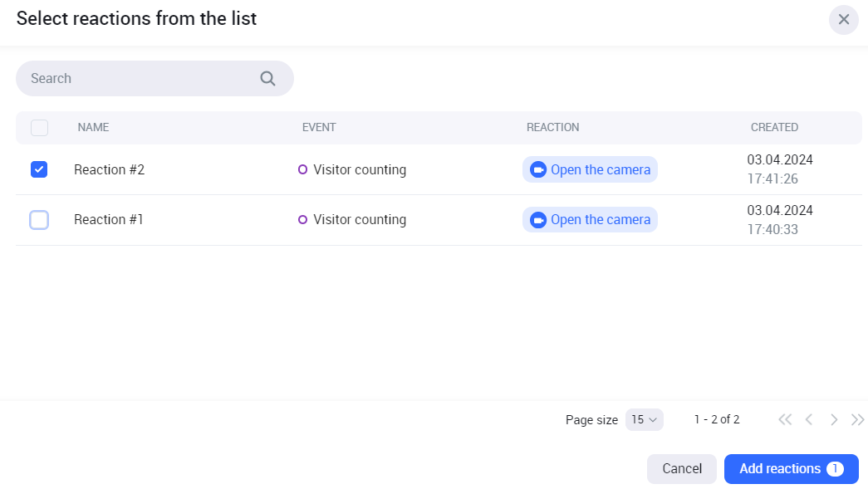Check the Reaction #1 checkbox

(x=39, y=220)
